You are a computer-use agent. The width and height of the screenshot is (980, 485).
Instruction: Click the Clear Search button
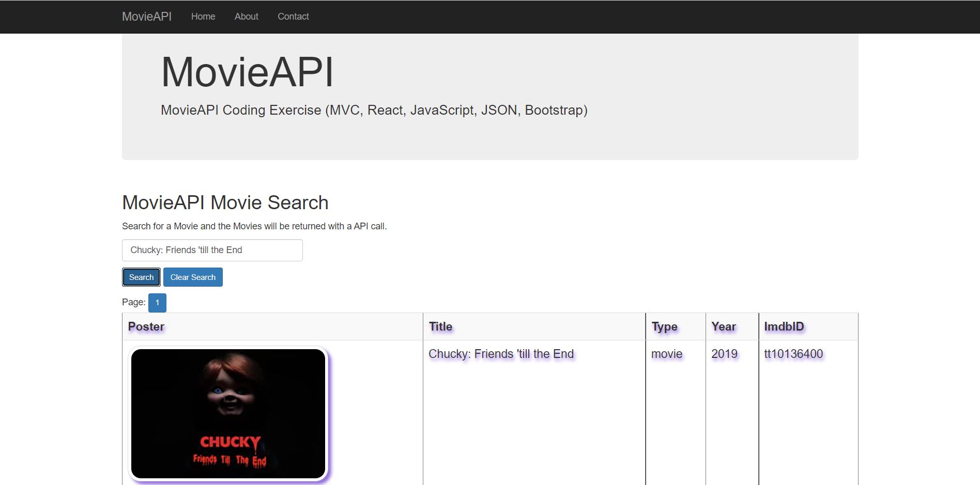pos(193,277)
